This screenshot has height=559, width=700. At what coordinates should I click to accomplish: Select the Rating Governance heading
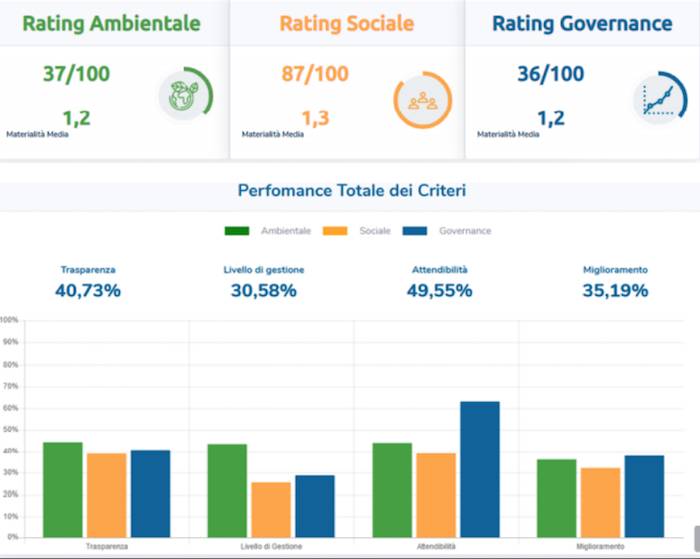tap(582, 24)
